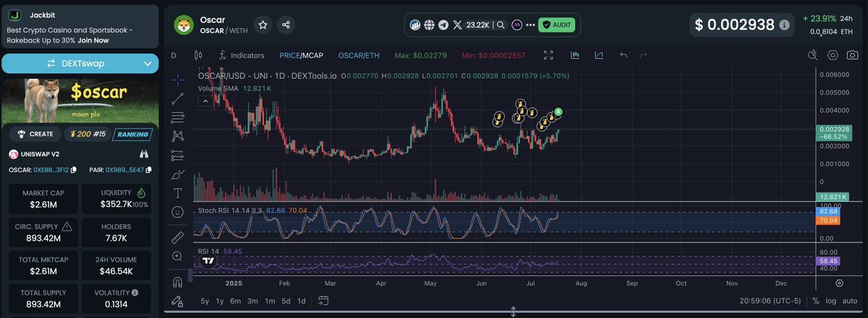Open chart settings hexagon icon

(x=833, y=55)
